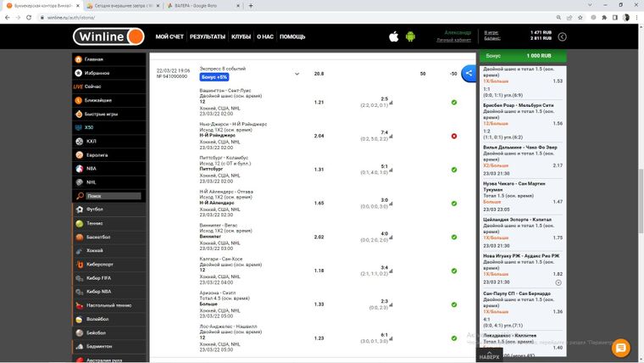Open stats icon beside the 2:5 Вашингтон score

coord(391,103)
